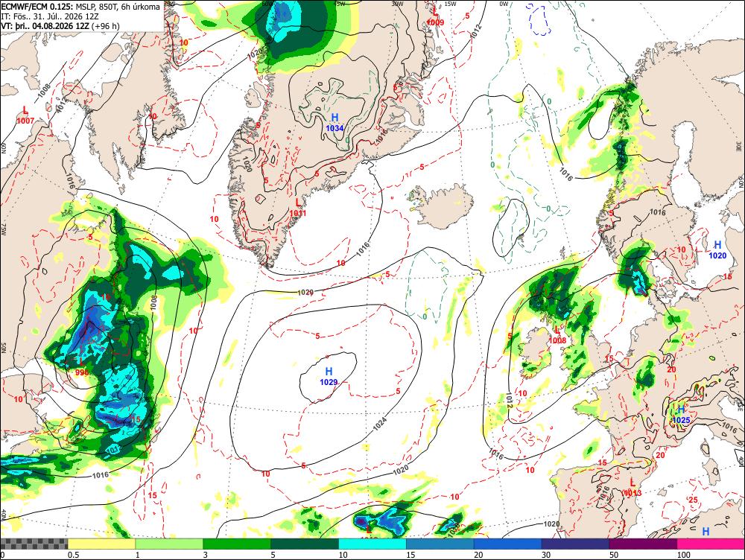
Task: Click the H 1029 high in the Atlantic
Action: pos(329,376)
